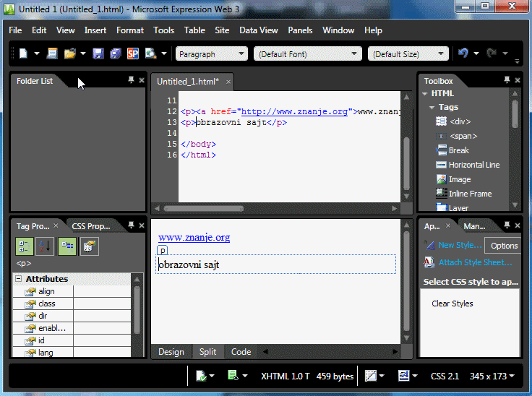Click the Image tag icon in Toolbox

pos(441,179)
